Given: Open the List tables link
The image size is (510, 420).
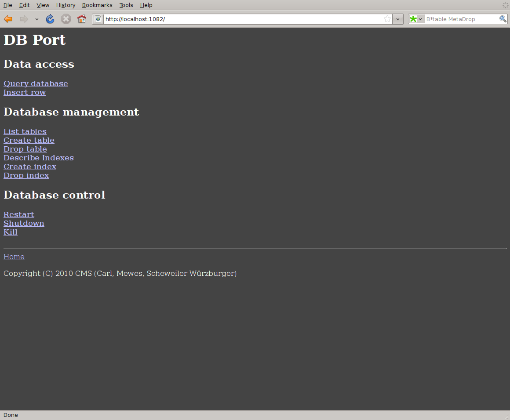Looking at the screenshot, I should click(25, 131).
